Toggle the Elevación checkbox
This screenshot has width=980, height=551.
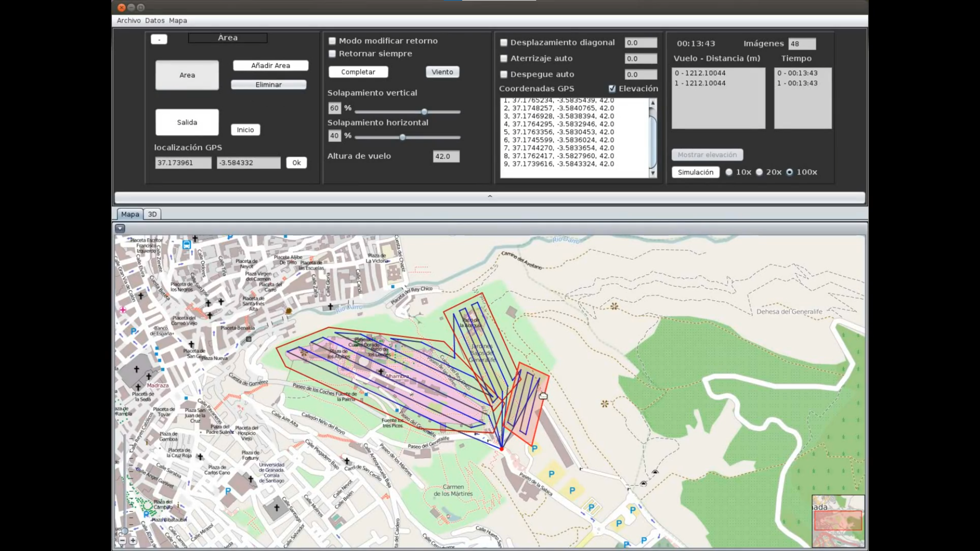tap(612, 89)
